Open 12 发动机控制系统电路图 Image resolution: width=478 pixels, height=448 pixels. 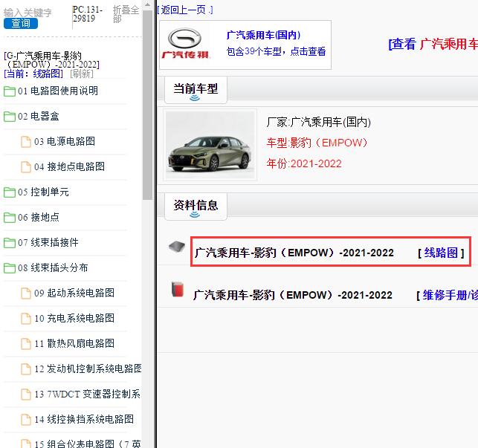pyautogui.click(x=88, y=369)
